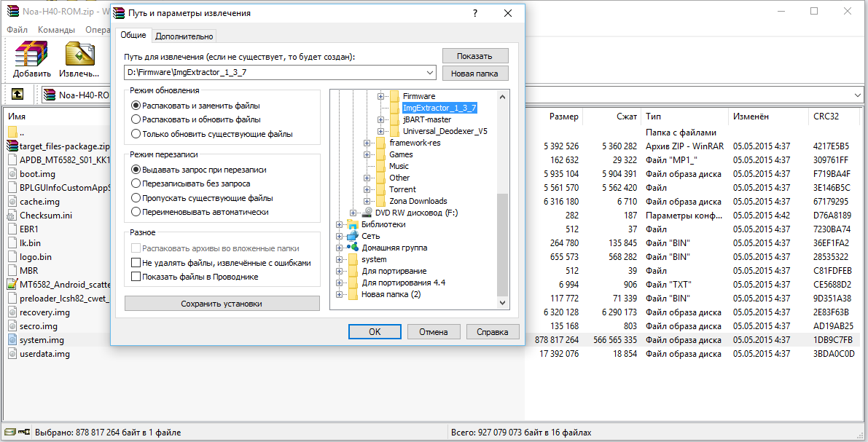868x442 pixels.
Task: Click the Firmware folder icon in tree
Action: (394, 96)
